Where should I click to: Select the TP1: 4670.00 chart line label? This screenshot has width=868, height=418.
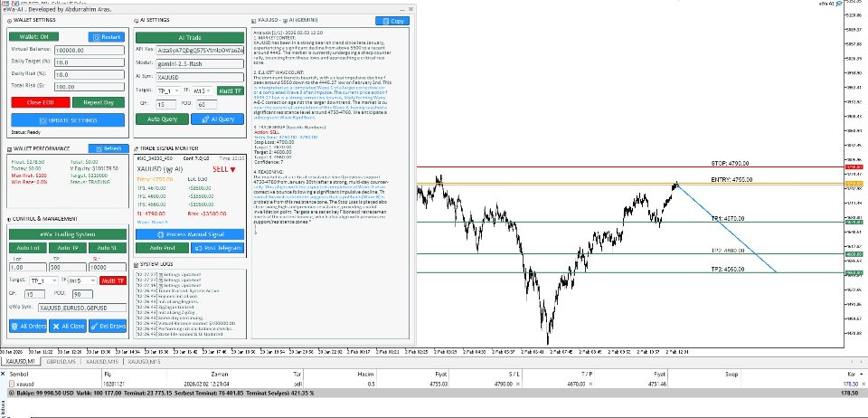(x=727, y=219)
